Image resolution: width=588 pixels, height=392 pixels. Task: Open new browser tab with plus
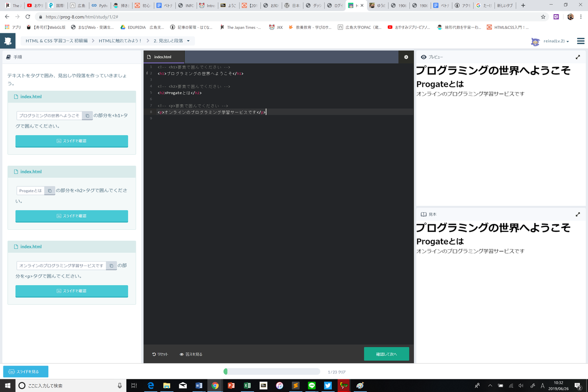[x=523, y=5]
